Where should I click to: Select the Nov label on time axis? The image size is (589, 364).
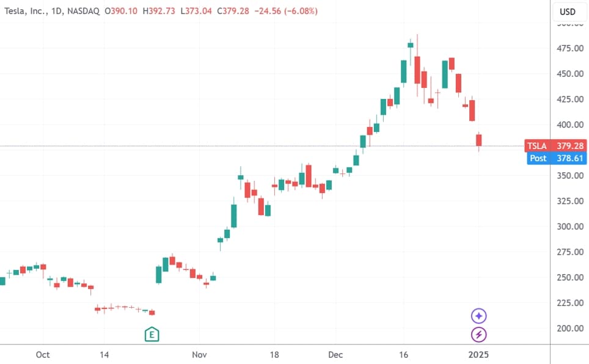click(199, 354)
